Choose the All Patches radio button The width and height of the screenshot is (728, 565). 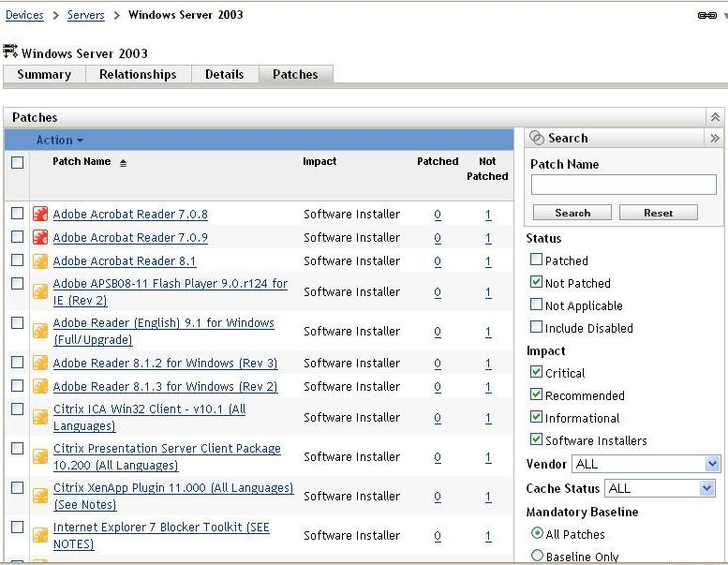click(537, 533)
